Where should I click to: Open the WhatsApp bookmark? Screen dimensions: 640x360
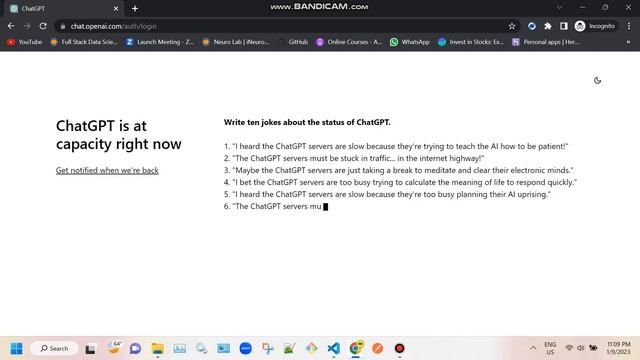[410, 42]
